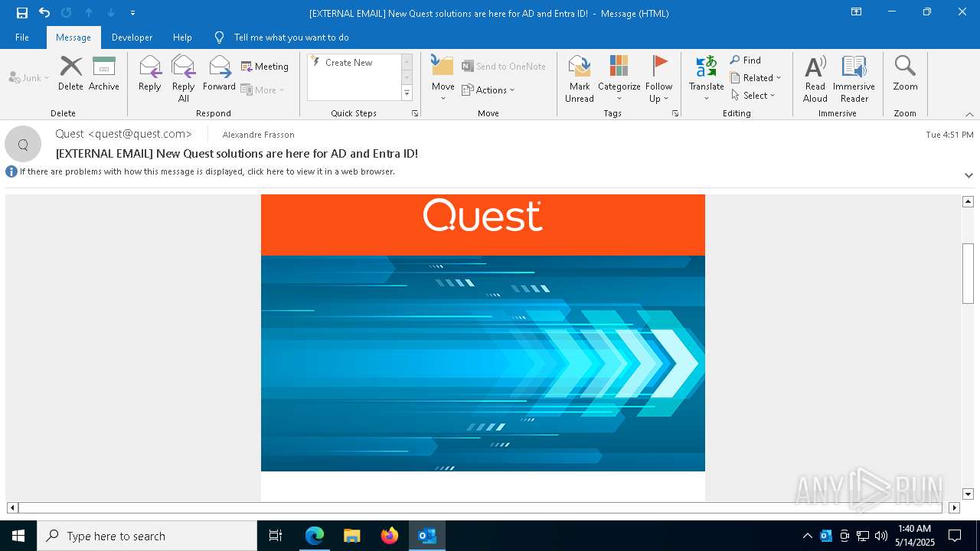980x551 pixels.
Task: Switch to the Message tab
Action: click(x=73, y=37)
